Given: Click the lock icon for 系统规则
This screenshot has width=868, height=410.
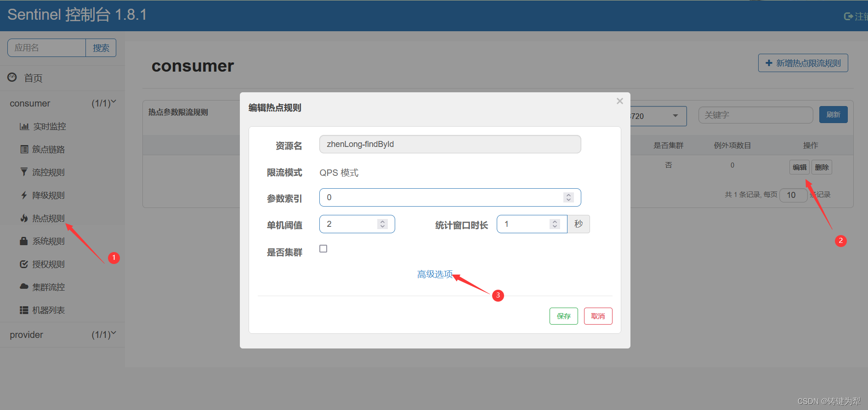Looking at the screenshot, I should coord(24,241).
